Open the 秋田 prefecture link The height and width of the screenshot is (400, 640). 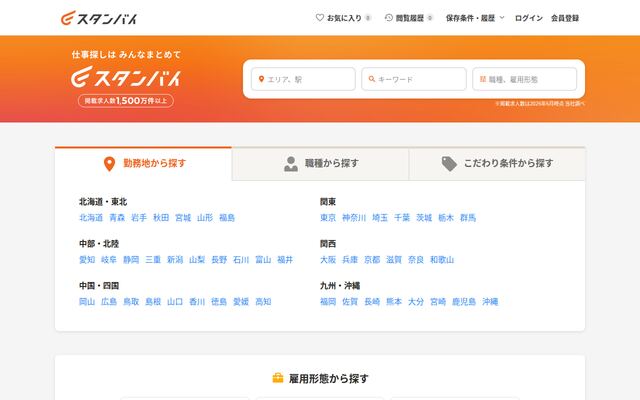(x=161, y=218)
